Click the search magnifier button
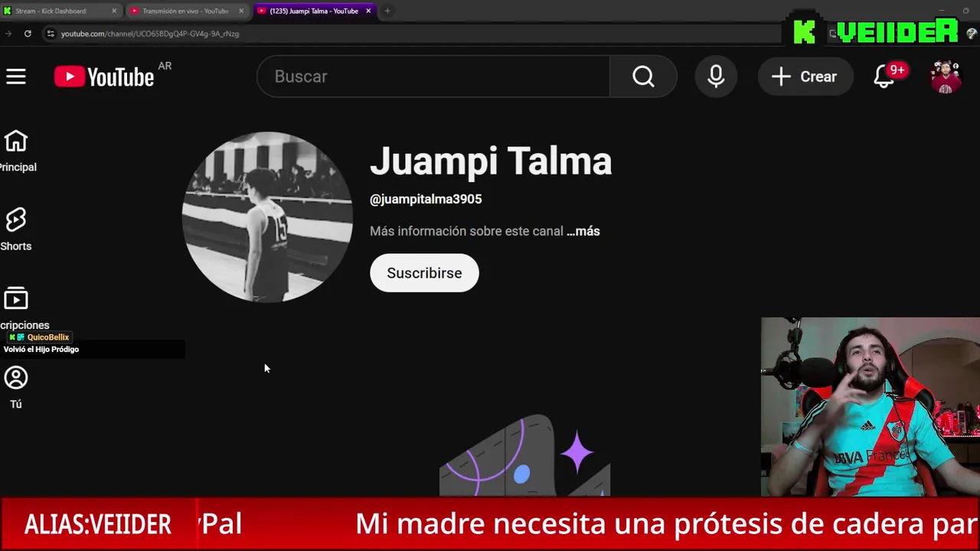980x551 pixels. click(x=643, y=77)
